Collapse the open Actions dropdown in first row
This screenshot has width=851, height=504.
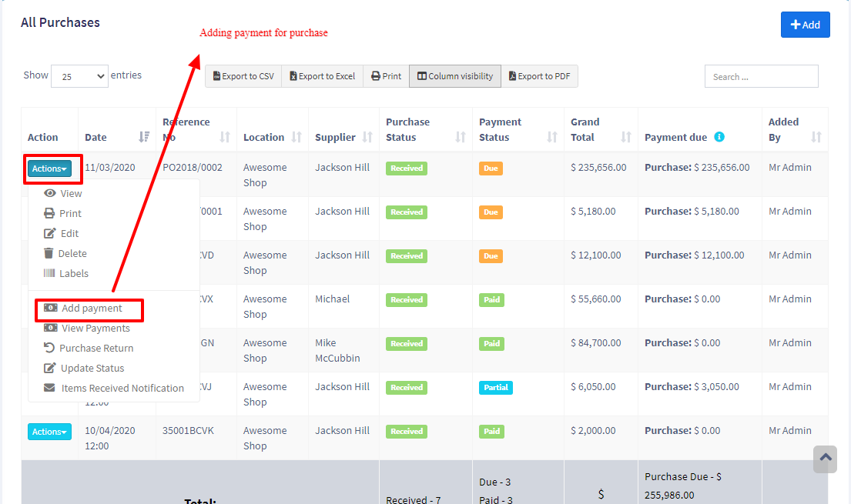pos(50,169)
